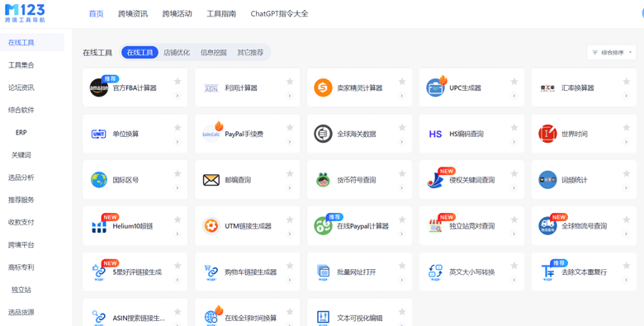Click the 全球海关数据 icon
Image resolution: width=644 pixels, height=326 pixels.
tap(323, 134)
